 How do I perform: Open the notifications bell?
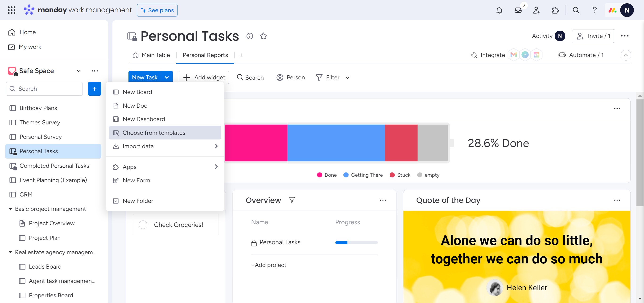tap(499, 10)
